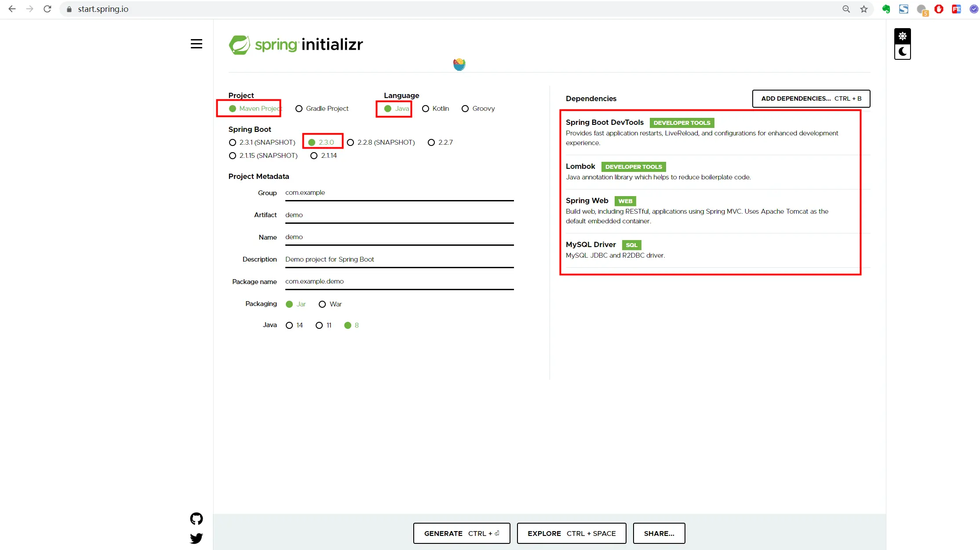Open the Share dialog button
Image resolution: width=980 pixels, height=550 pixels.
[x=659, y=533]
